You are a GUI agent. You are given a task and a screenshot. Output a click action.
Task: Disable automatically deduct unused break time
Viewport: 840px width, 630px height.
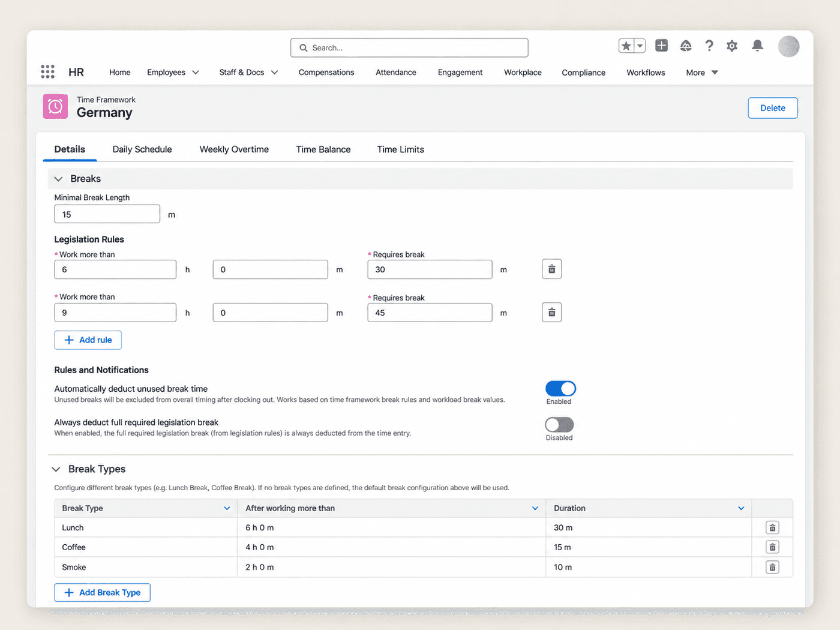[x=560, y=389]
